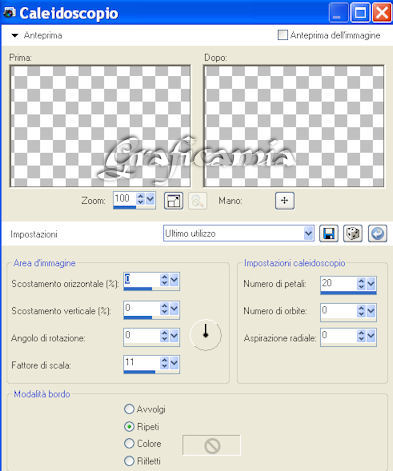Click the greyed-out zoom magnifier icon
Viewport: 393px width, 471px height.
[197, 201]
